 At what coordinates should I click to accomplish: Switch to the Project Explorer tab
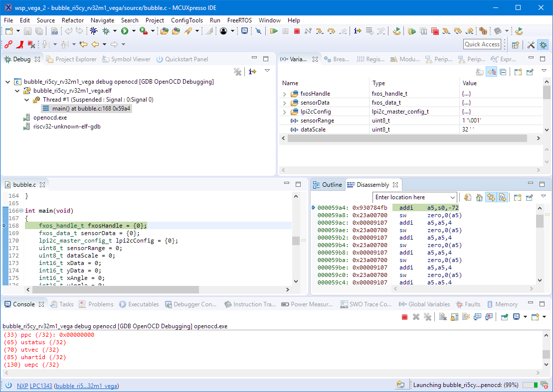(x=76, y=59)
